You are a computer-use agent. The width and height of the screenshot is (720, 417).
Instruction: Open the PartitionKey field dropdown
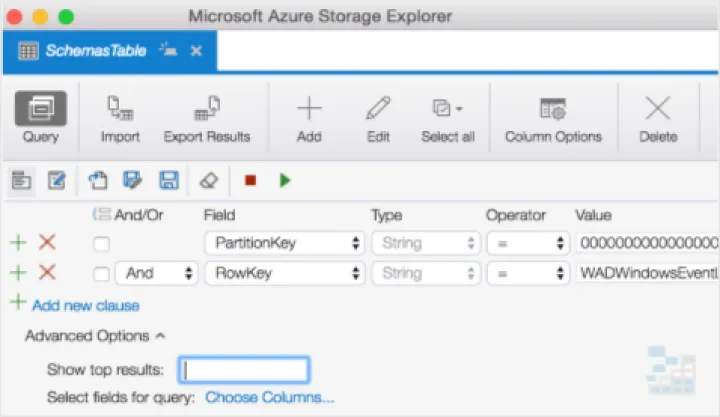coord(284,243)
